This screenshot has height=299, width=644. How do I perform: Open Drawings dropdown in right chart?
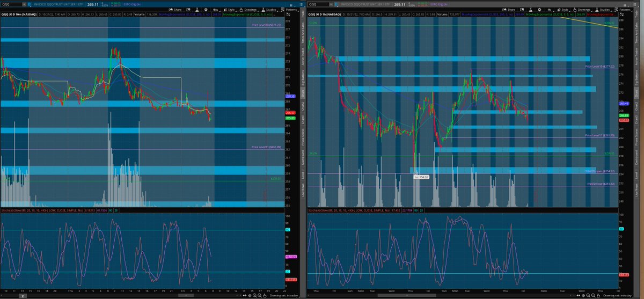pos(582,10)
